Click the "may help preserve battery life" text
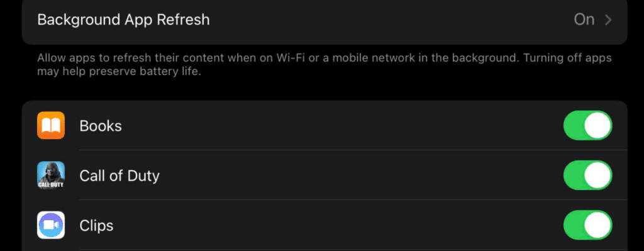Viewport: 644px width, 251px height. (119, 71)
